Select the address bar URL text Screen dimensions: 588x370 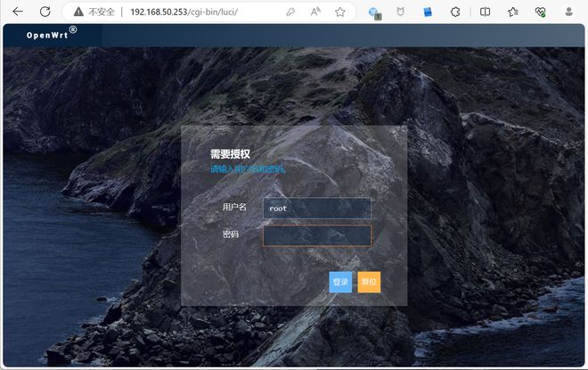pos(184,12)
